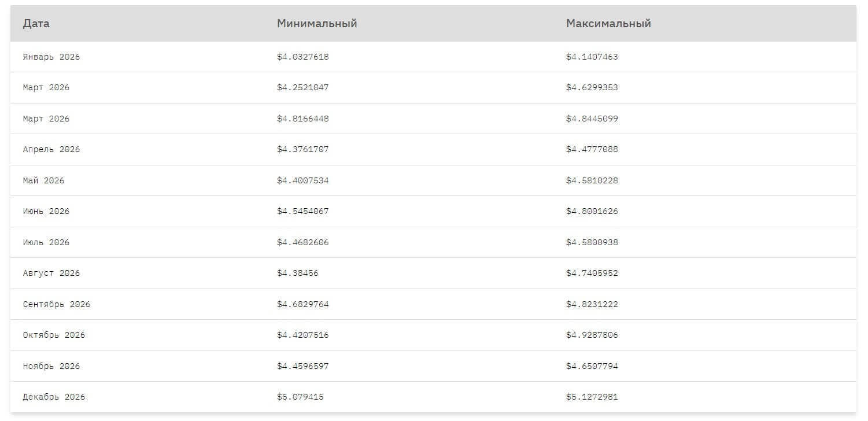The width and height of the screenshot is (868, 421).
Task: Click the Июнь 2026 maximum $4.8001626
Action: coord(592,211)
